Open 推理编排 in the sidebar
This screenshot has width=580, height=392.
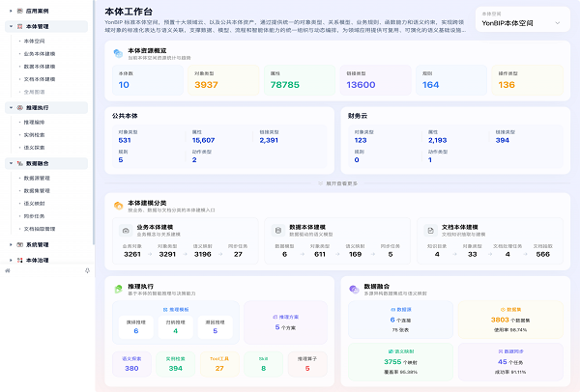[x=35, y=123]
